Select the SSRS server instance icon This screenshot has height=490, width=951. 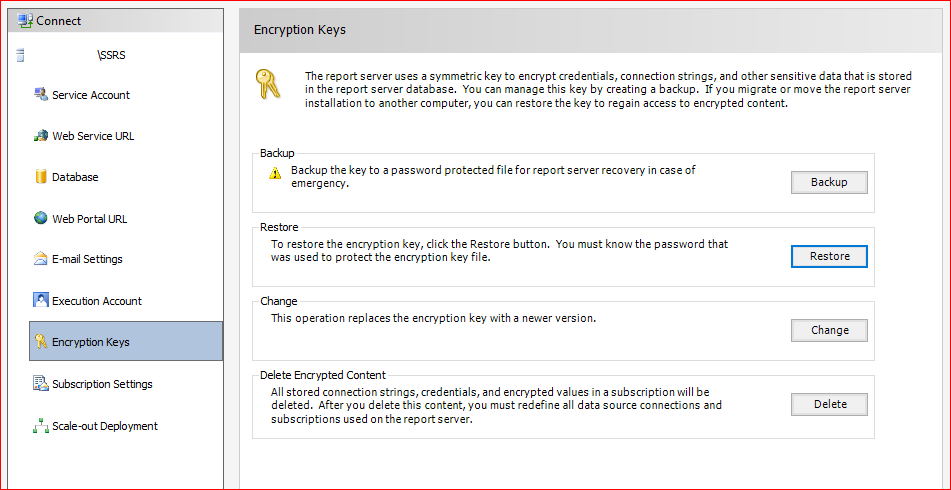click(21, 56)
